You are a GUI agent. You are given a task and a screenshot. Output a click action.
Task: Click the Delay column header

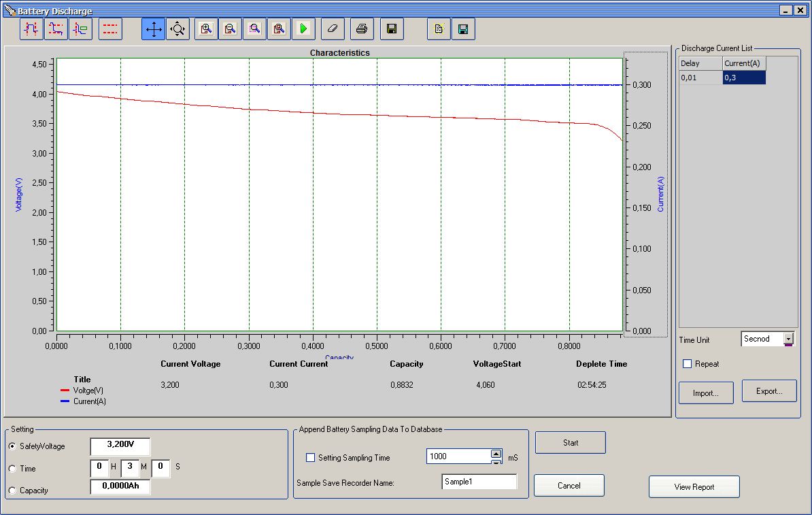(700, 63)
